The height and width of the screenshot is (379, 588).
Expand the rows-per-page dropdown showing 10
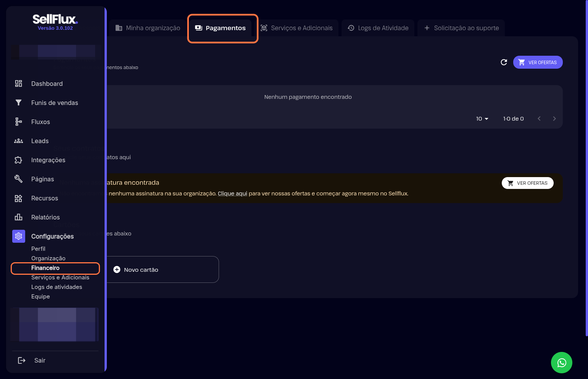tap(482, 119)
